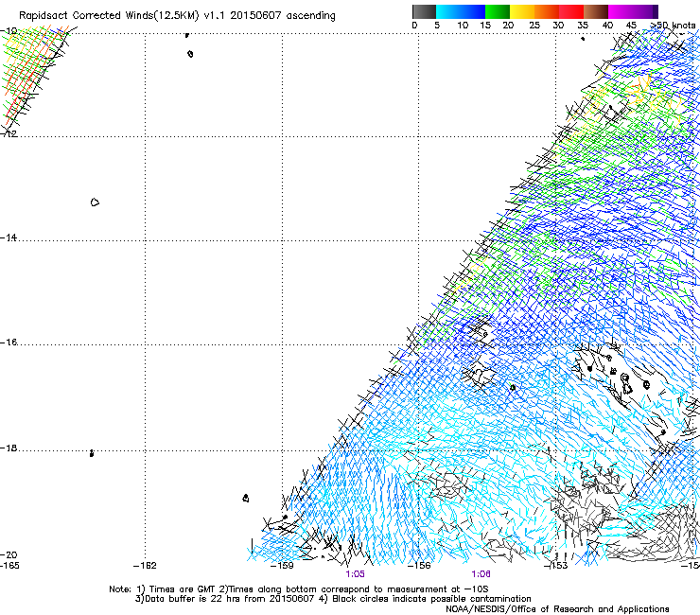
Task: Pick the magenta 40–45 knots legend segment
Action: 621,11
